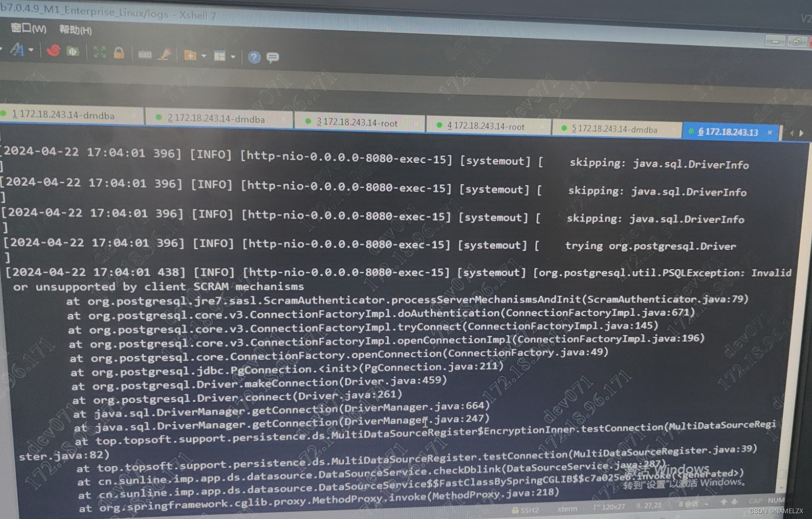Click 'ConnectionFactoryImpl.java:671' stack line
This screenshot has width=812, height=519.
[598, 312]
